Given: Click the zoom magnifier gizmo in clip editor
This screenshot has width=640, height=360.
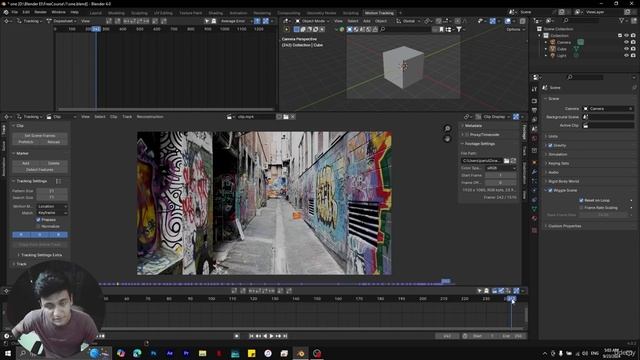Looking at the screenshot, I should coord(447,129).
